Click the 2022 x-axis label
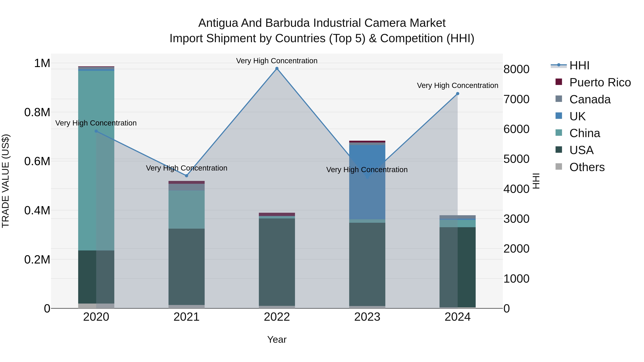Screen dimensions: 644x362 (277, 317)
